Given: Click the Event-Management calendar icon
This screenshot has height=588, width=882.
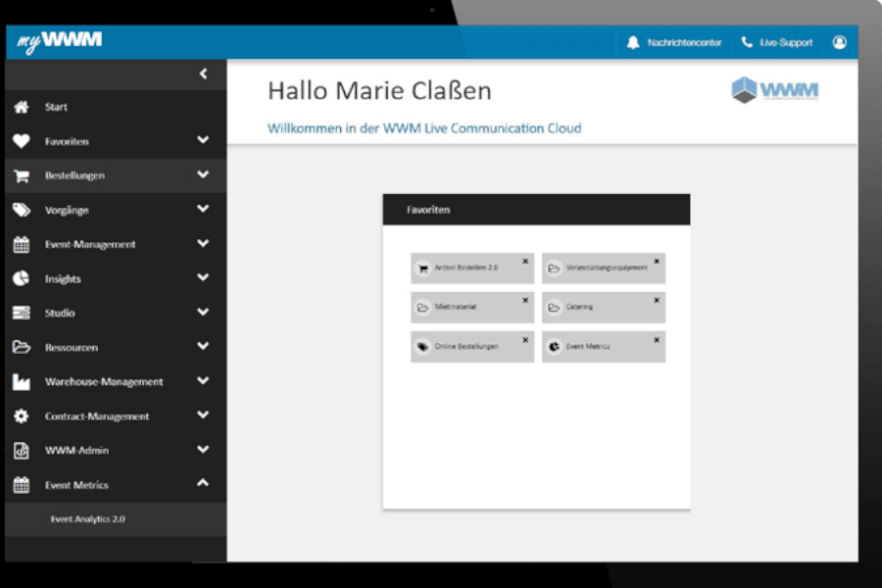Looking at the screenshot, I should pyautogui.click(x=22, y=245).
